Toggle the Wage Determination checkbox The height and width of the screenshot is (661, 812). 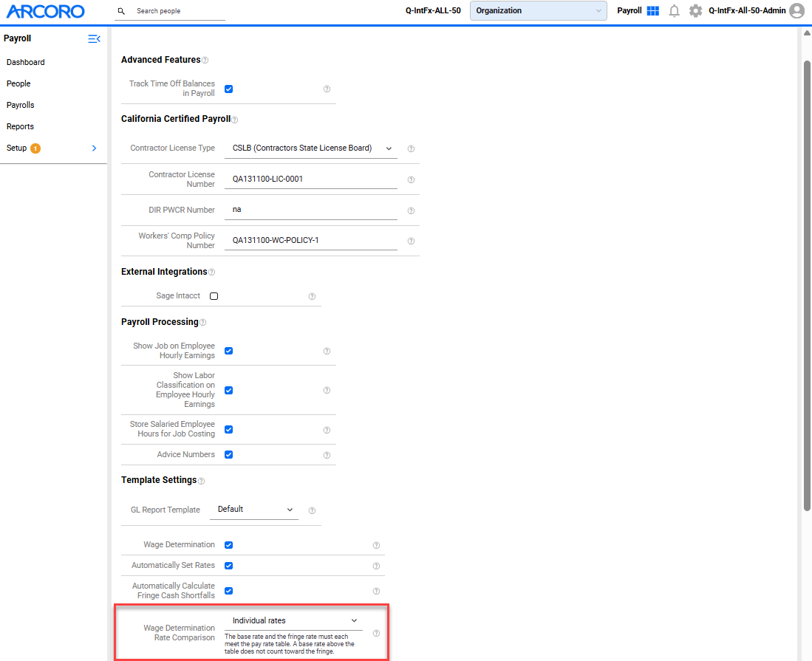tap(228, 545)
